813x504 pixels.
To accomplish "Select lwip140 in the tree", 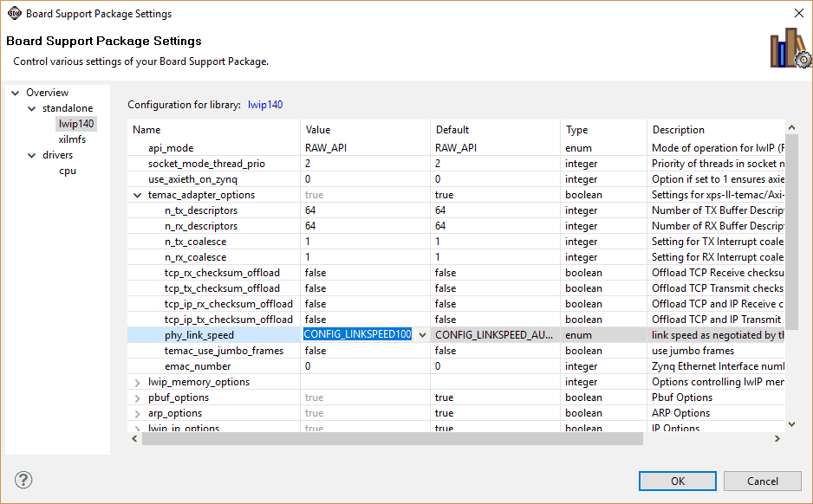I will coord(76,124).
